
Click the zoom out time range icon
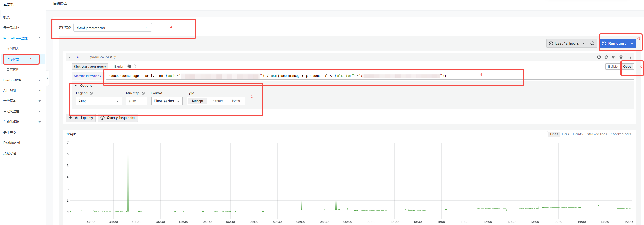click(593, 43)
